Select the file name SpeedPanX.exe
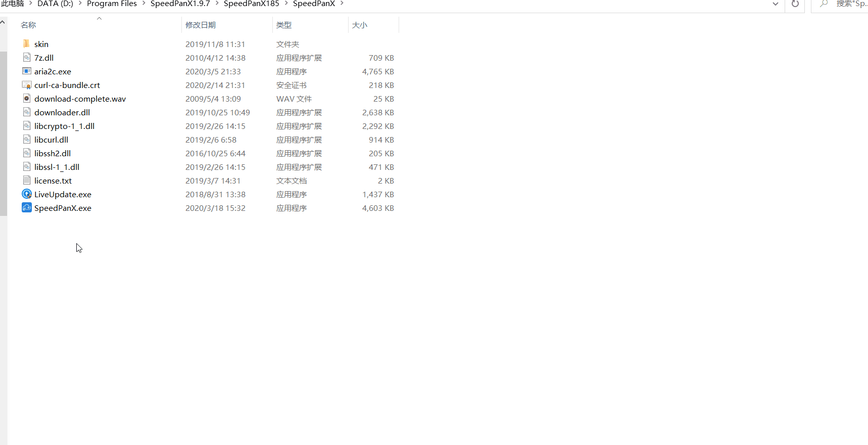868x445 pixels. pos(63,208)
